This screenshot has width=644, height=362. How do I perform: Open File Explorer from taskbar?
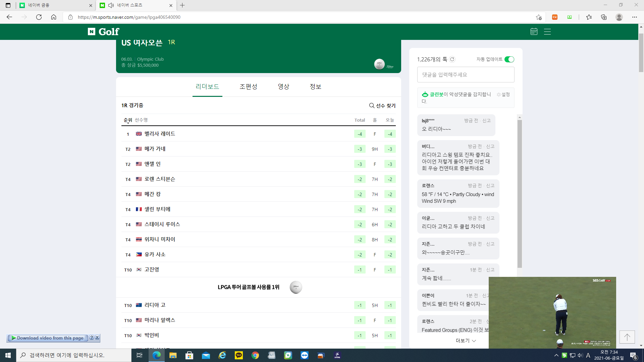[x=173, y=355]
